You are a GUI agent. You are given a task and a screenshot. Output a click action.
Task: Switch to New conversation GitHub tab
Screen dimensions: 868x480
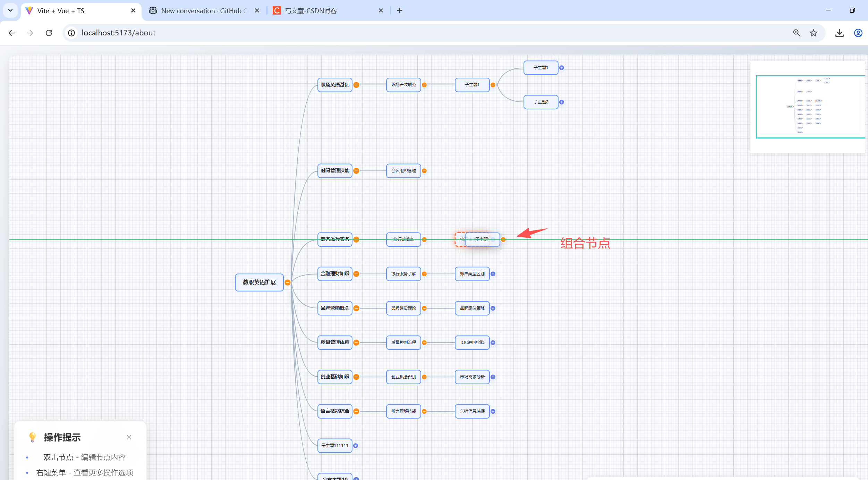click(x=204, y=11)
